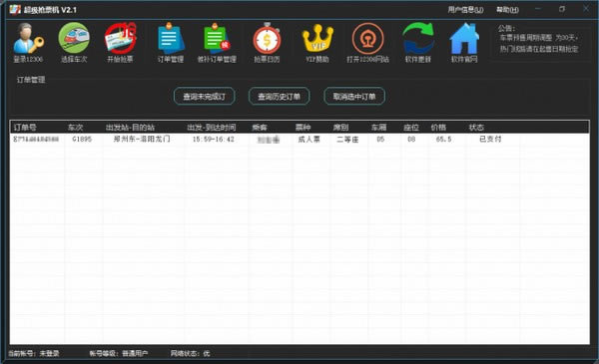Click the blurred passenger name cell
599x364 pixels.
pos(269,140)
